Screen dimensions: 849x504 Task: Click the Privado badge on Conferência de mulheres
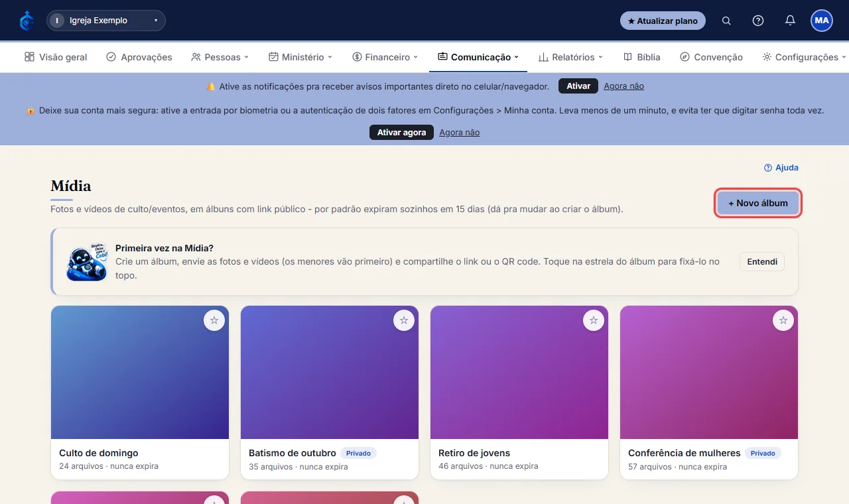click(x=763, y=453)
